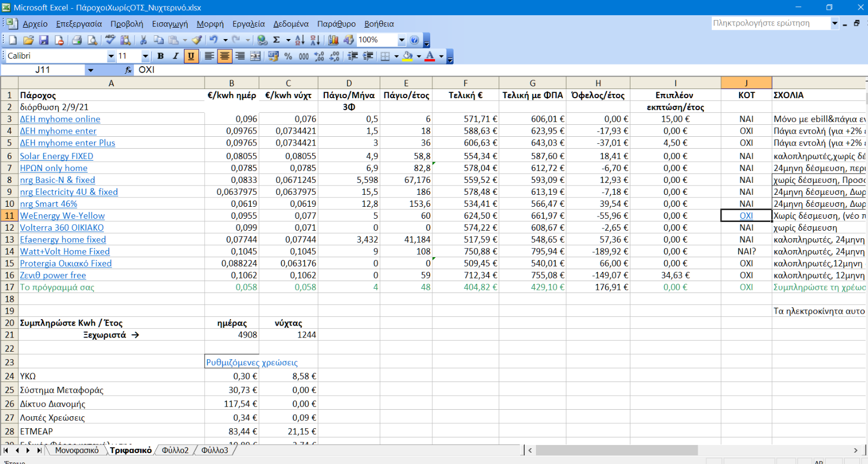Open the Chart Wizard
The height and width of the screenshot is (464, 868).
(x=333, y=40)
